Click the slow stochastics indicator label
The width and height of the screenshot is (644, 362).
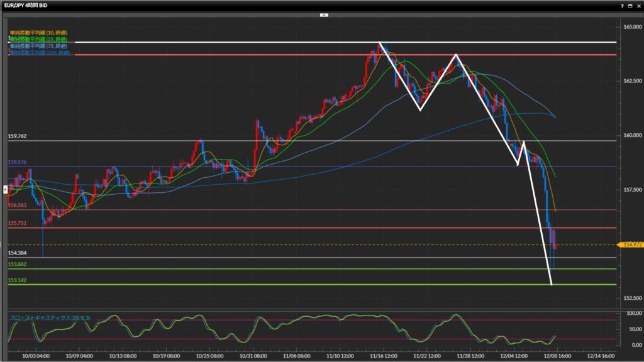pyautogui.click(x=49, y=318)
